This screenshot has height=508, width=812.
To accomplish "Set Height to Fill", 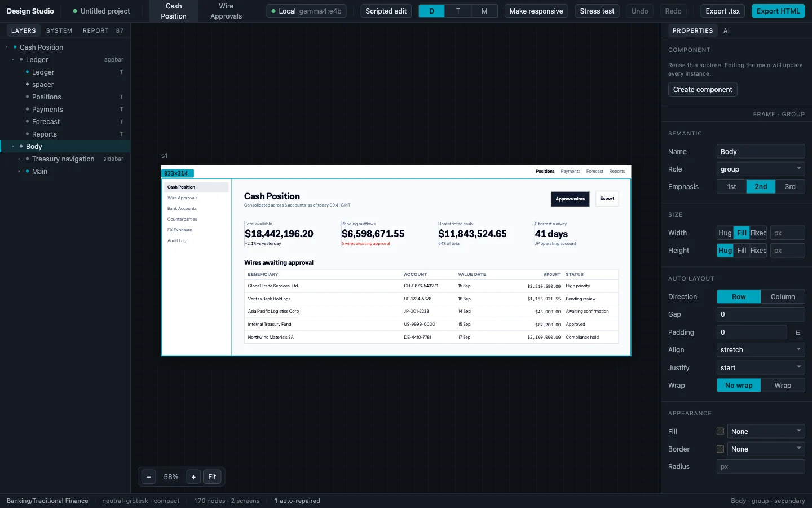I will [742, 251].
